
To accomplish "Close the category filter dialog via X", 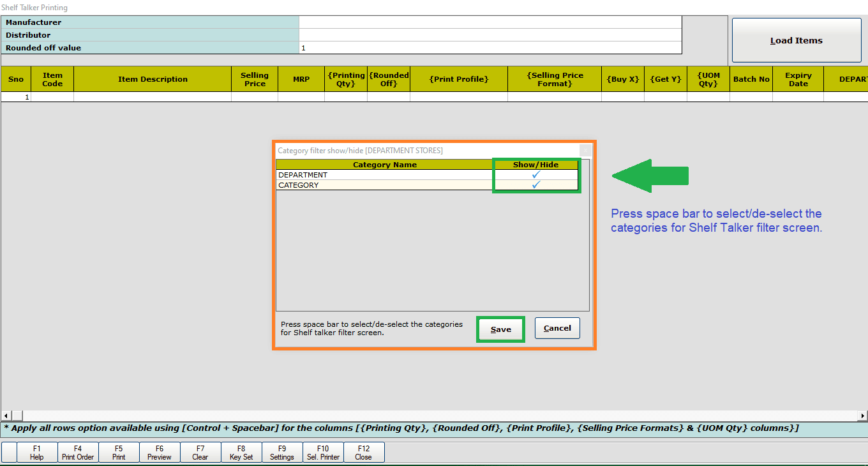I will [x=585, y=151].
